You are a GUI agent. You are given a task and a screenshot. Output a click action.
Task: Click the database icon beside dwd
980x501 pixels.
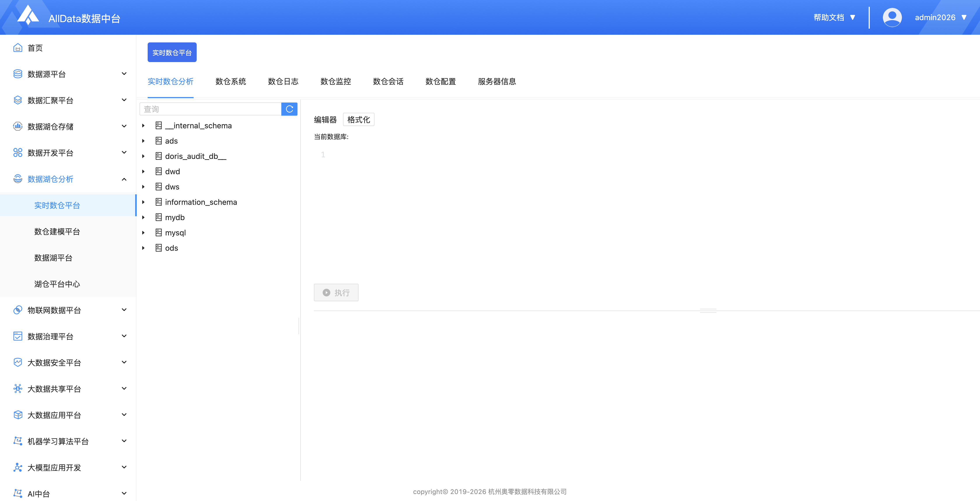(x=159, y=171)
